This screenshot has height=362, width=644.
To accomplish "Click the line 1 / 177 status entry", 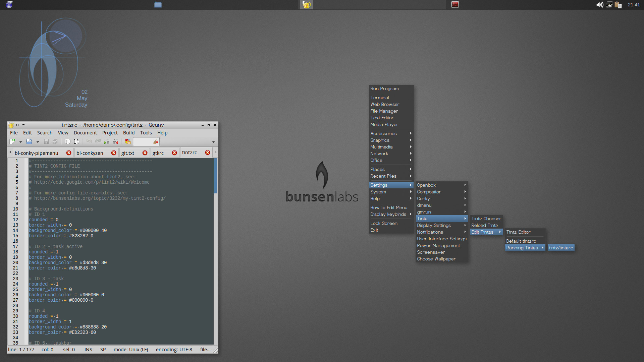I will point(21,350).
